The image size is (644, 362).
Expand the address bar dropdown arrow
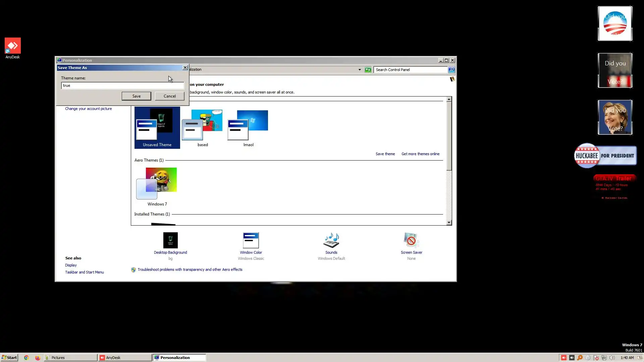pyautogui.click(x=360, y=70)
